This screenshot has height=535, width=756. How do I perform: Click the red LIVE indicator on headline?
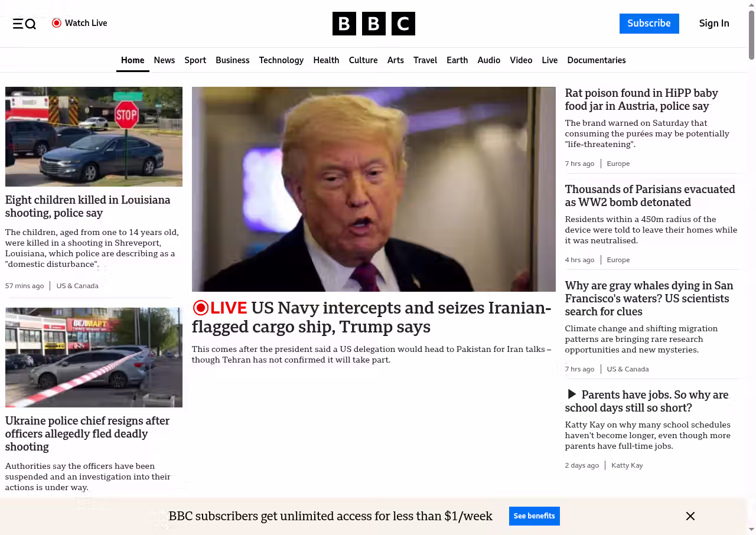point(220,308)
